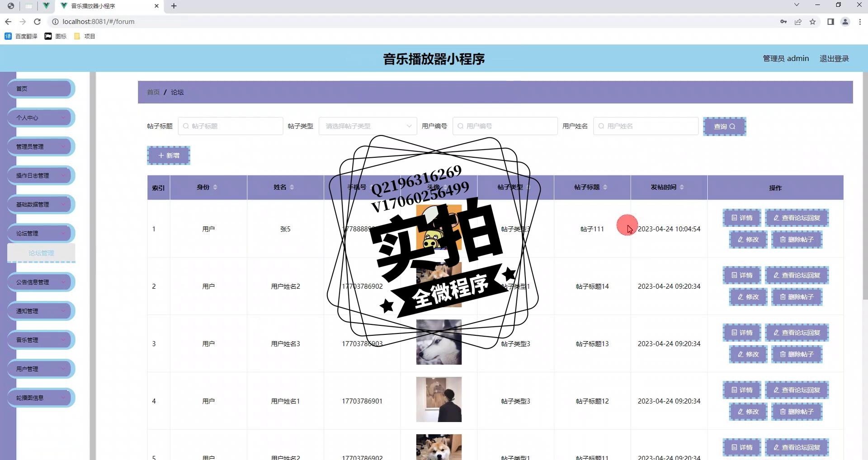Expand the 个人中心 sidebar menu
This screenshot has height=460, width=868.
41,117
